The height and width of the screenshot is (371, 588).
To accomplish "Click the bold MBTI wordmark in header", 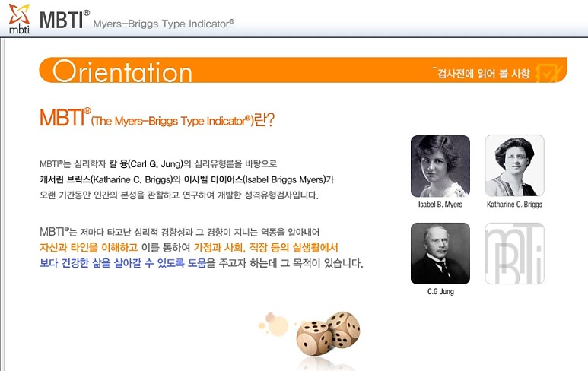I will click(64, 20).
